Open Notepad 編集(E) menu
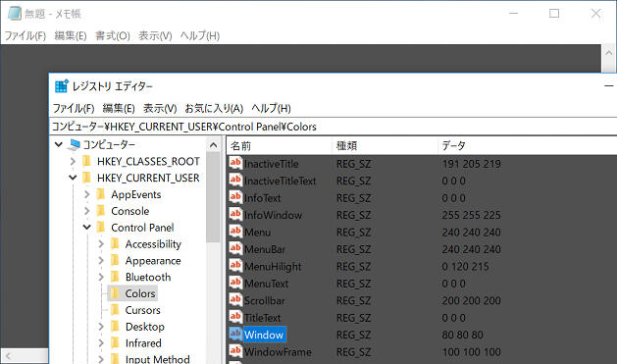This screenshot has width=617, height=364. (71, 35)
